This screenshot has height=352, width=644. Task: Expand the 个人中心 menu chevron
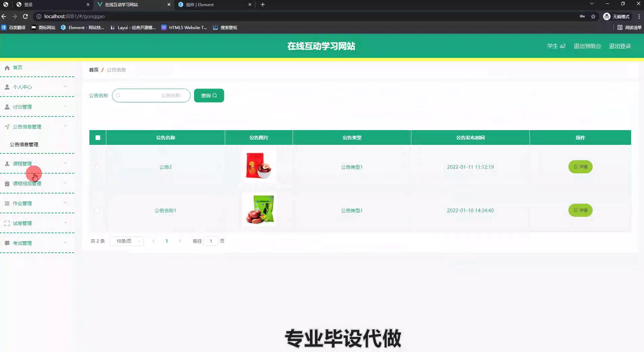click(x=65, y=87)
